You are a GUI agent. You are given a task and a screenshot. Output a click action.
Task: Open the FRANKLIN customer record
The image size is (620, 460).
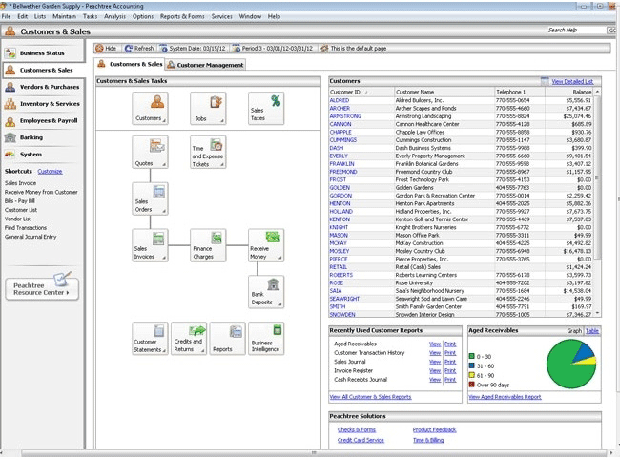tap(342, 164)
